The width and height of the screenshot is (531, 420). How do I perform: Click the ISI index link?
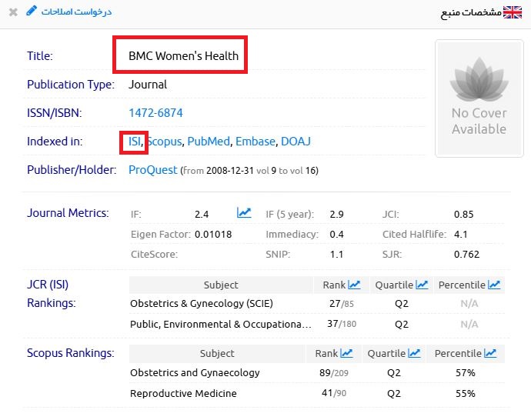coord(135,142)
